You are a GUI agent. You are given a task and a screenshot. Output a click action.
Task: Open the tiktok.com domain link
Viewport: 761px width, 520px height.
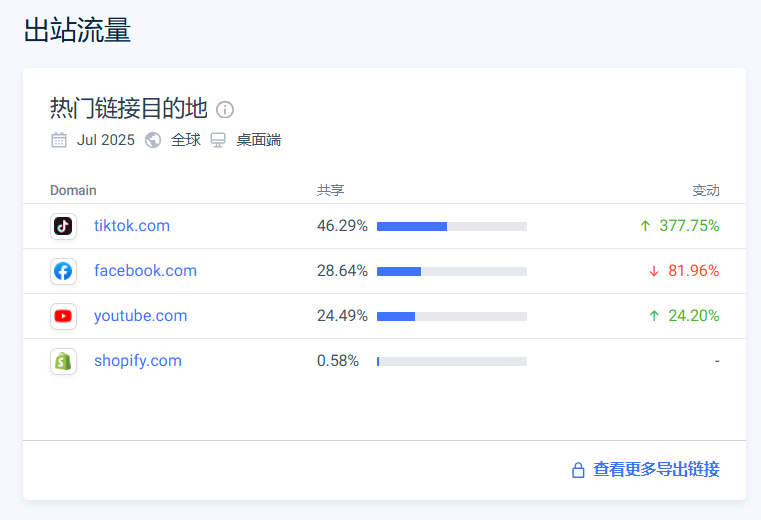coord(132,226)
